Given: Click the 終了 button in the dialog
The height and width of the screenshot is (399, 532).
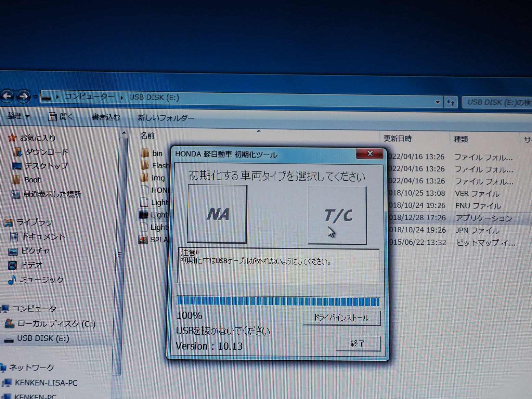Looking at the screenshot, I should [x=358, y=344].
